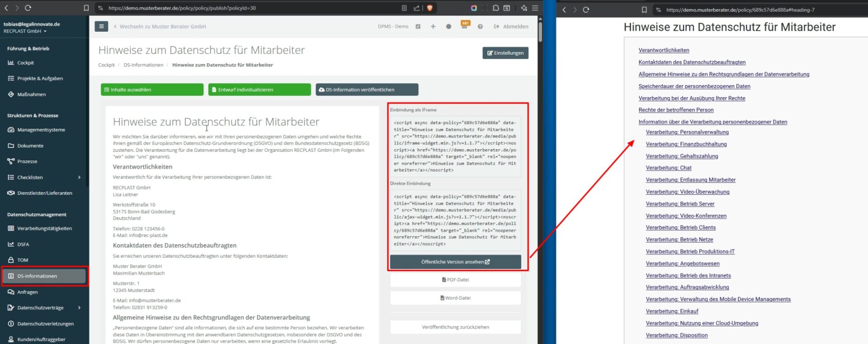Click the edit note icon beside DPMS - Demo

[418, 27]
